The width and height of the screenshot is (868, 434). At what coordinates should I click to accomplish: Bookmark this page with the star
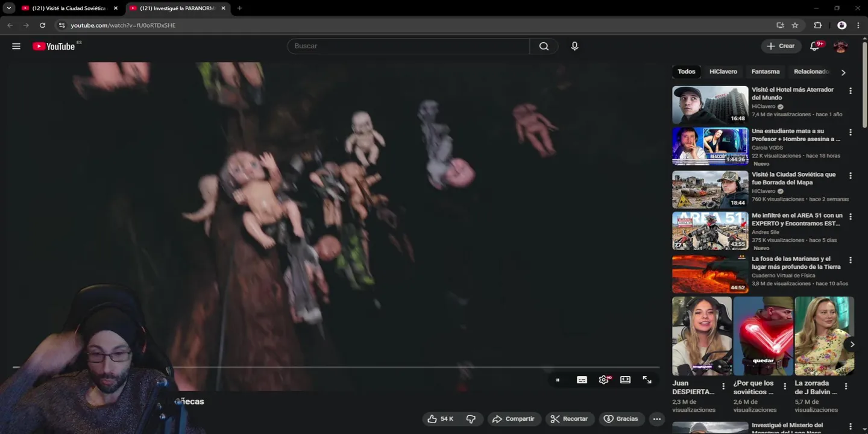click(x=795, y=25)
